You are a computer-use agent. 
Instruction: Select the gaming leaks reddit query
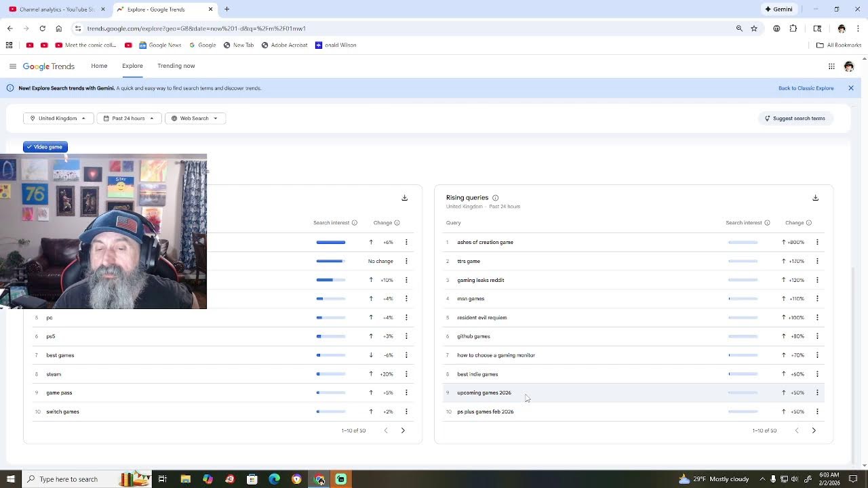pos(480,280)
